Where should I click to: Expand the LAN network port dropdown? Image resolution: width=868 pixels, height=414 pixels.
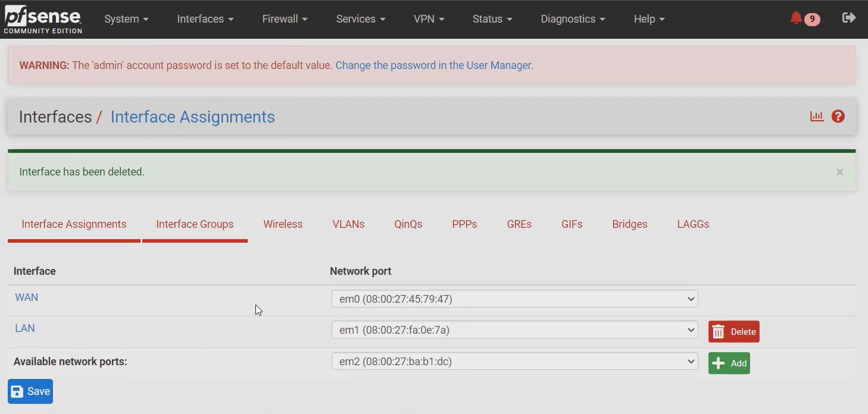point(514,330)
